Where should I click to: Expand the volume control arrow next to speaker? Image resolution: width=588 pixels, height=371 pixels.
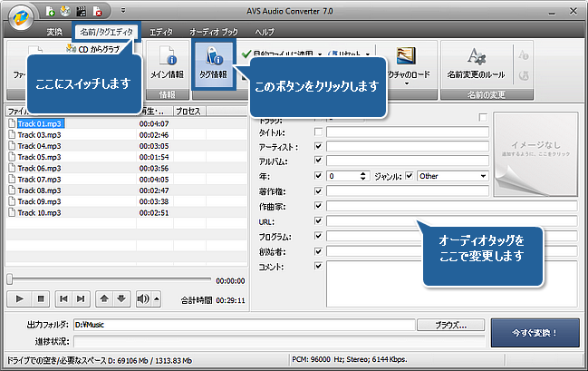pyautogui.click(x=156, y=298)
